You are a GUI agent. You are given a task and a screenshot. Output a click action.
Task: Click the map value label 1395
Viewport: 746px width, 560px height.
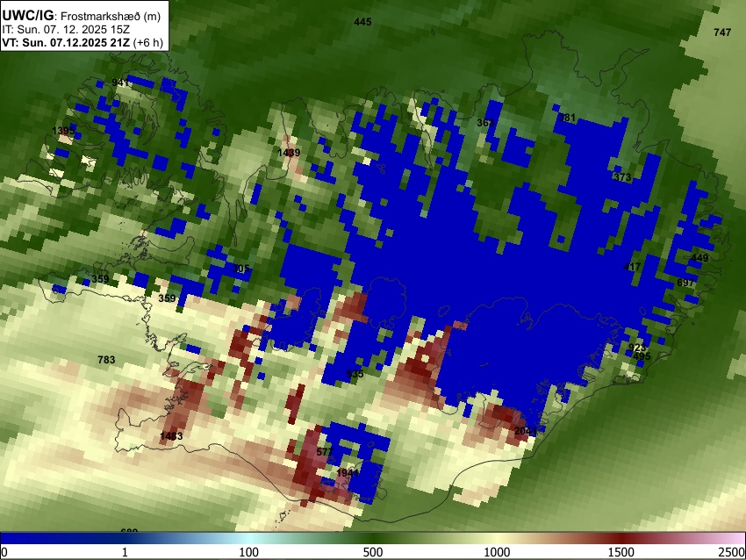pos(63,131)
